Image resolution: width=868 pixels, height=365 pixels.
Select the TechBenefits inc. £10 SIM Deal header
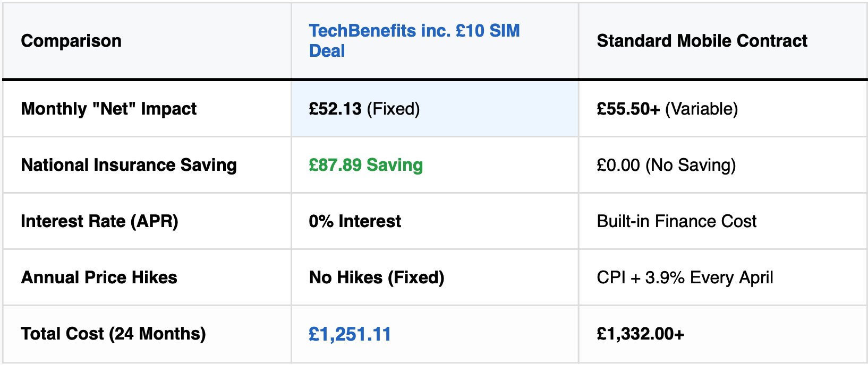click(414, 41)
